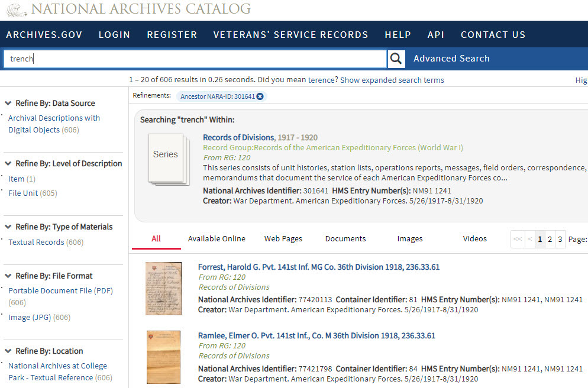Collapse Refine By: Type of Materials section
The image size is (588, 388).
[8, 227]
